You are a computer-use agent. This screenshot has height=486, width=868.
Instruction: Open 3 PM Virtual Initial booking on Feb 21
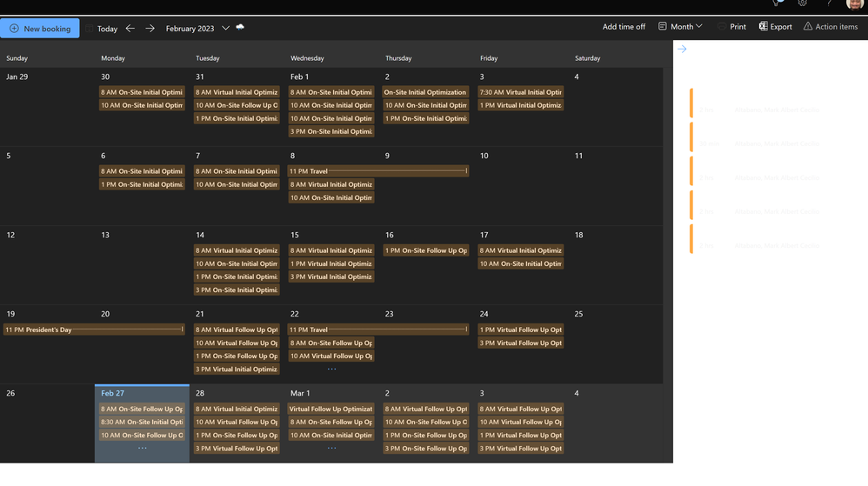point(237,369)
